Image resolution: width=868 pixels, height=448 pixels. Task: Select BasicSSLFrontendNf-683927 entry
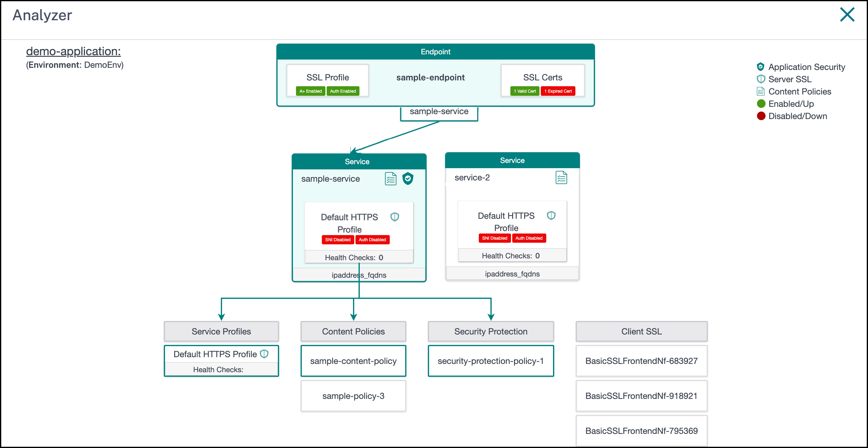641,361
